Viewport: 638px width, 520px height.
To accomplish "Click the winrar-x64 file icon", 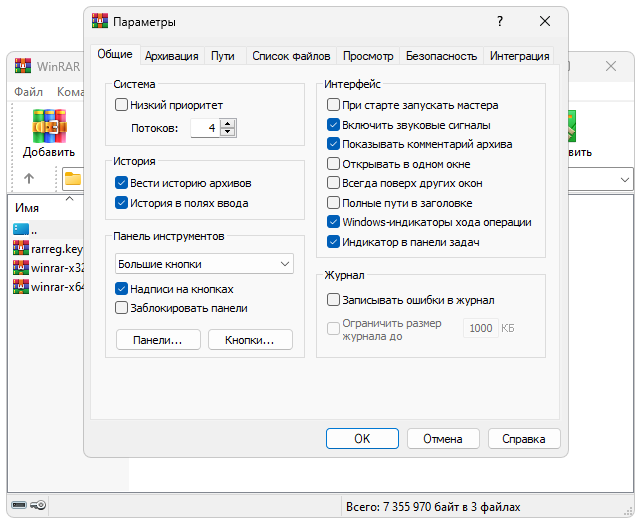I will click(21, 286).
